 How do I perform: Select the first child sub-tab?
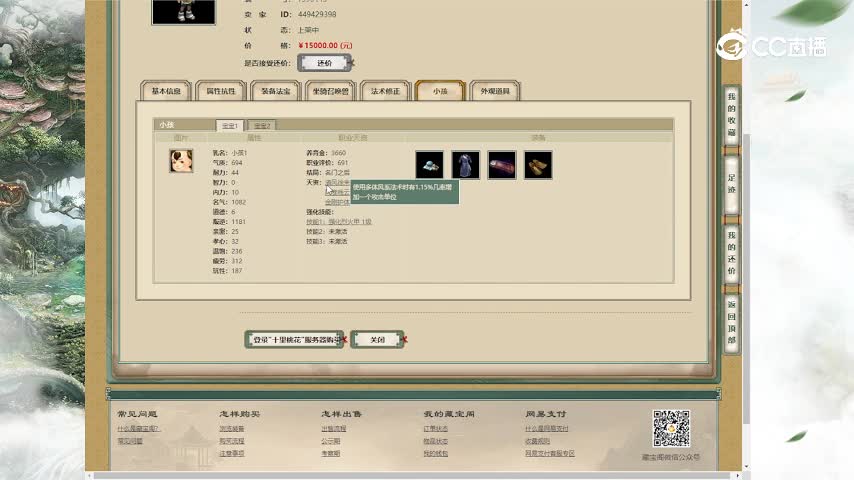230,125
